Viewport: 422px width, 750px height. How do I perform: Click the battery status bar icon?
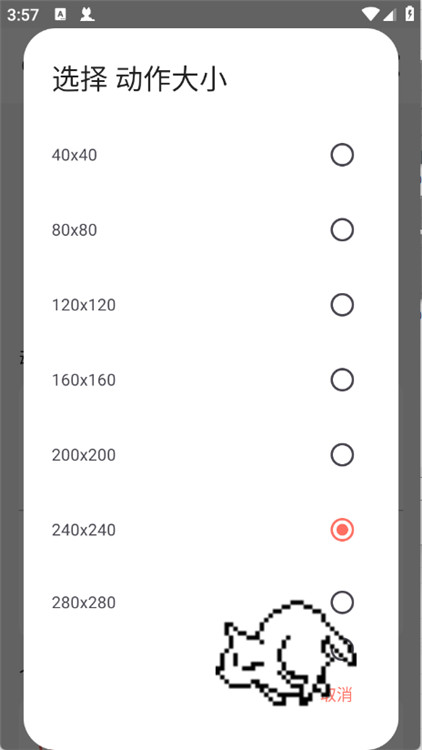pos(410,14)
